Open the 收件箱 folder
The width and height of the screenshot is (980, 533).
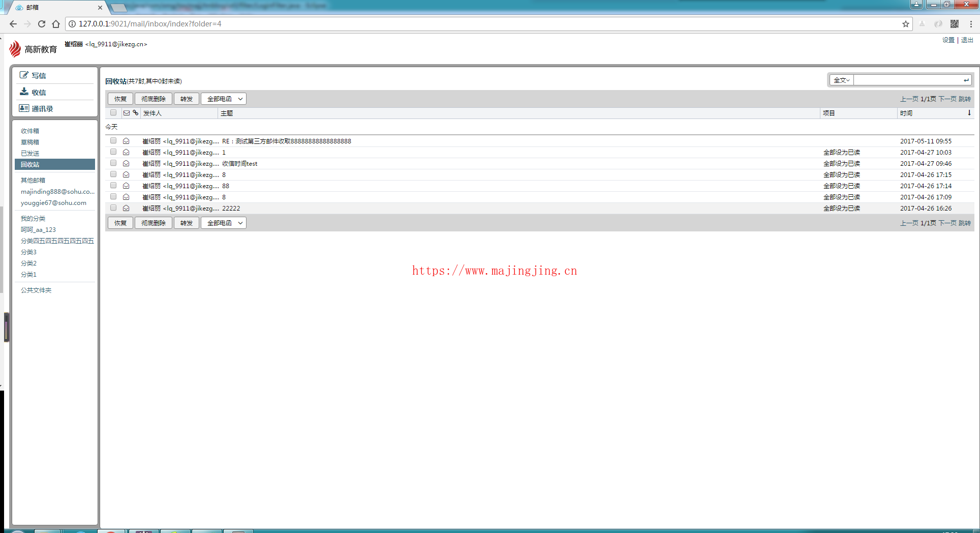coord(30,131)
